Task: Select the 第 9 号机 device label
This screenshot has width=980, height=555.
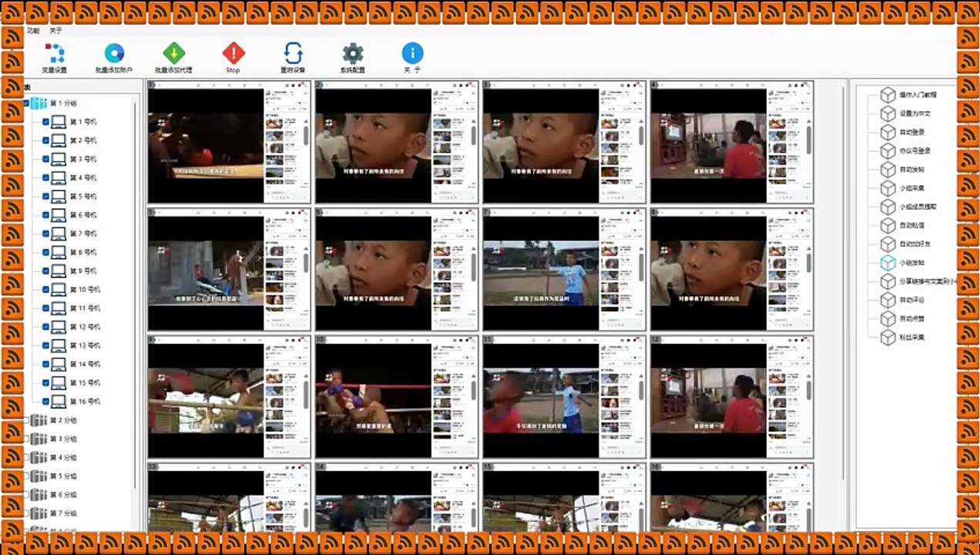Action: [83, 271]
